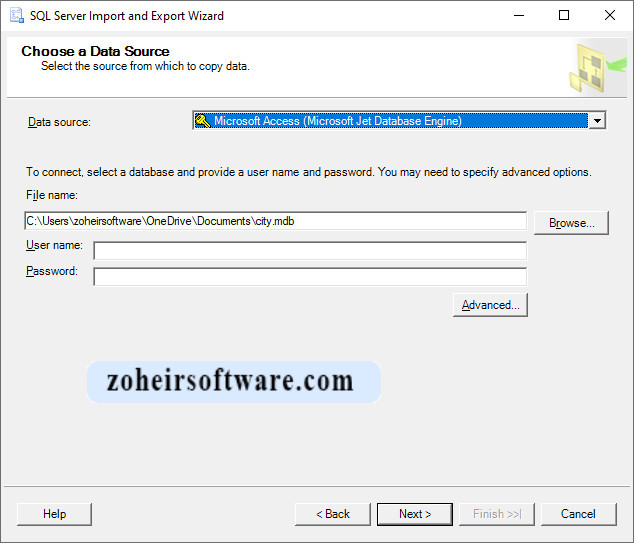
Task: Click the key icon beside Microsoft Access
Action: (202, 121)
